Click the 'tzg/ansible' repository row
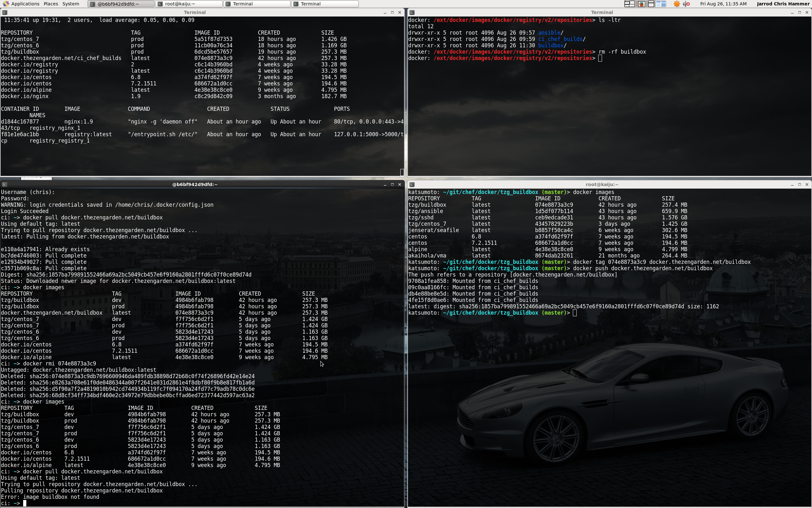 click(x=547, y=211)
